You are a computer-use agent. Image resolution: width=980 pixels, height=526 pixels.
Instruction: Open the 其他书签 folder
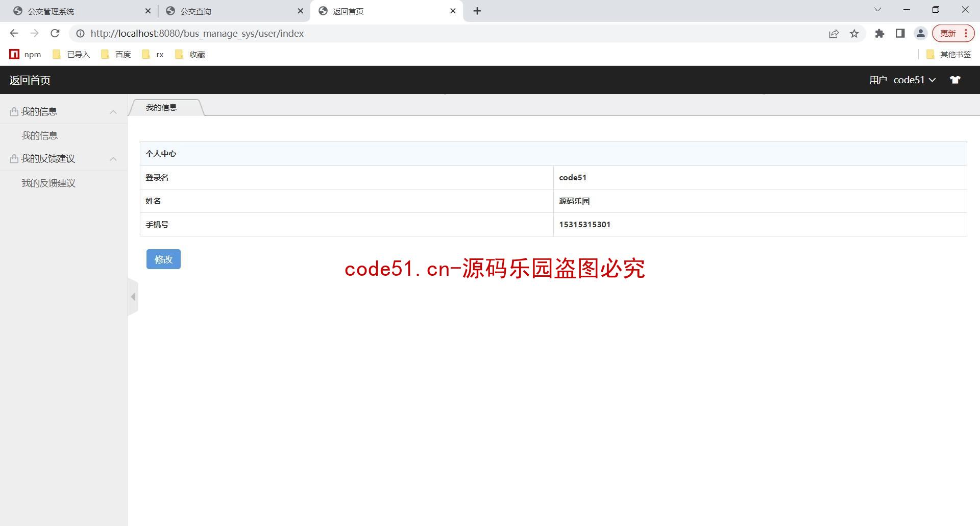(x=949, y=54)
